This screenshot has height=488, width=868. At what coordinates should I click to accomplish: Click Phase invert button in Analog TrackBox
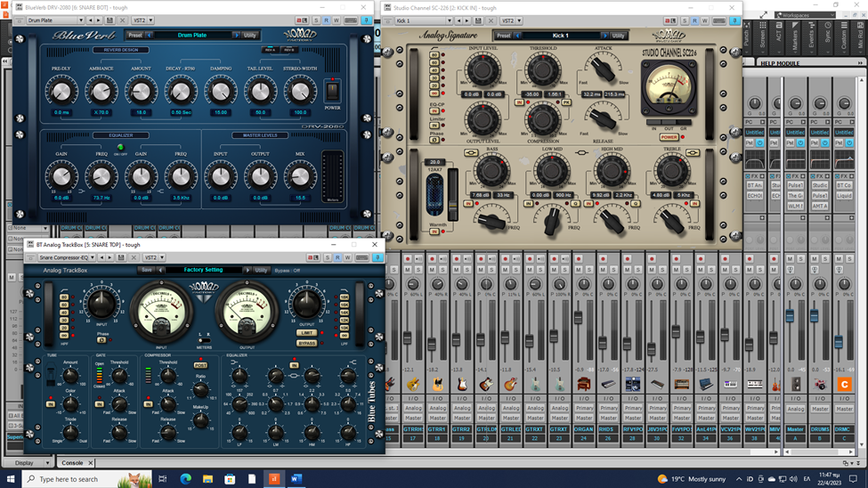[x=101, y=340]
